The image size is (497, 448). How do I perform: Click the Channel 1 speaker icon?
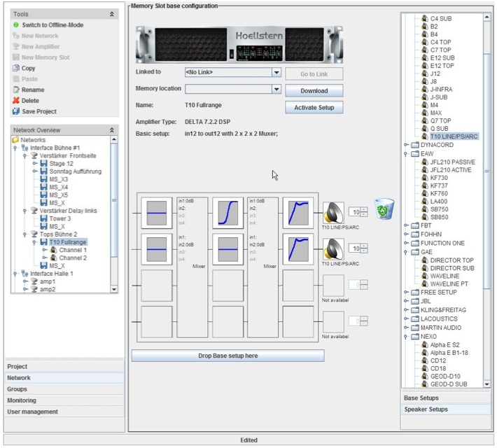(54, 250)
